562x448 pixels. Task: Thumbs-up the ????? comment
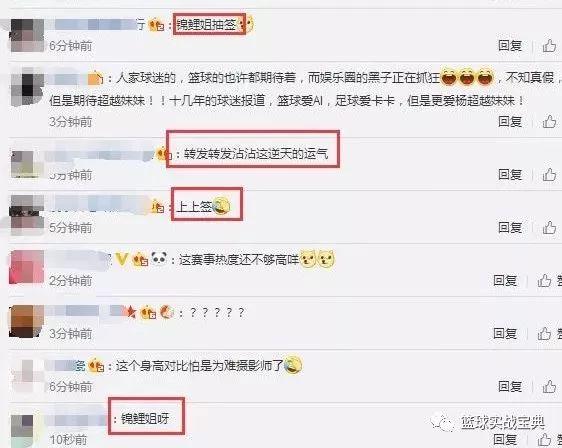pos(544,334)
